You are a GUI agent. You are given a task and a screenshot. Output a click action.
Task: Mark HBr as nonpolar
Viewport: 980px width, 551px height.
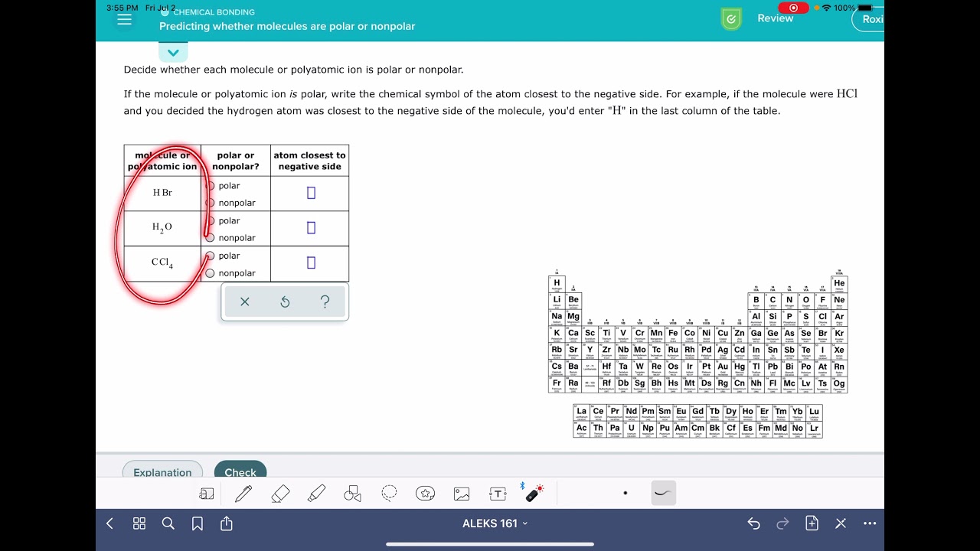coord(211,203)
